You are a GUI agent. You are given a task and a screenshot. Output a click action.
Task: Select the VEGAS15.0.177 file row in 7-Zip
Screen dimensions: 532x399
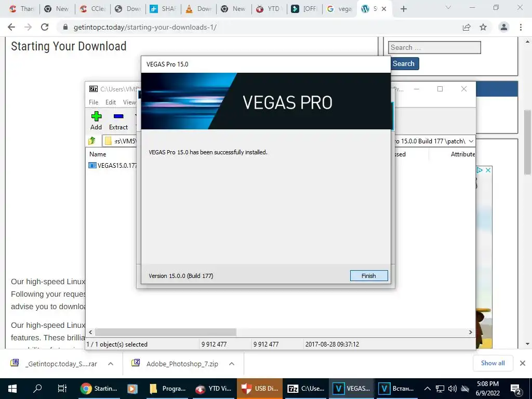click(113, 166)
